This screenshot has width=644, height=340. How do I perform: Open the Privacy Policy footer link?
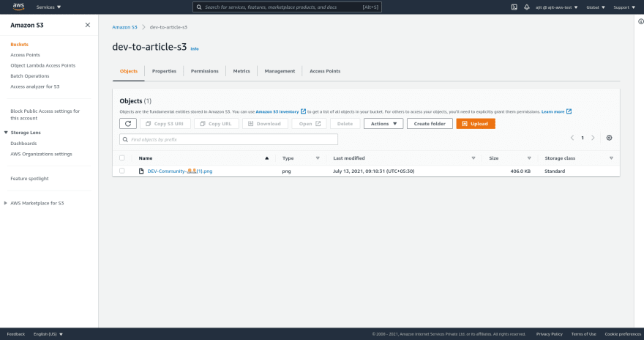pyautogui.click(x=549, y=334)
